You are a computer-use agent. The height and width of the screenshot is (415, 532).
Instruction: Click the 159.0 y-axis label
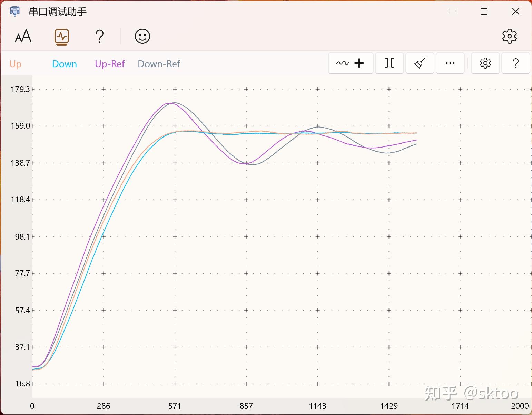pos(20,126)
